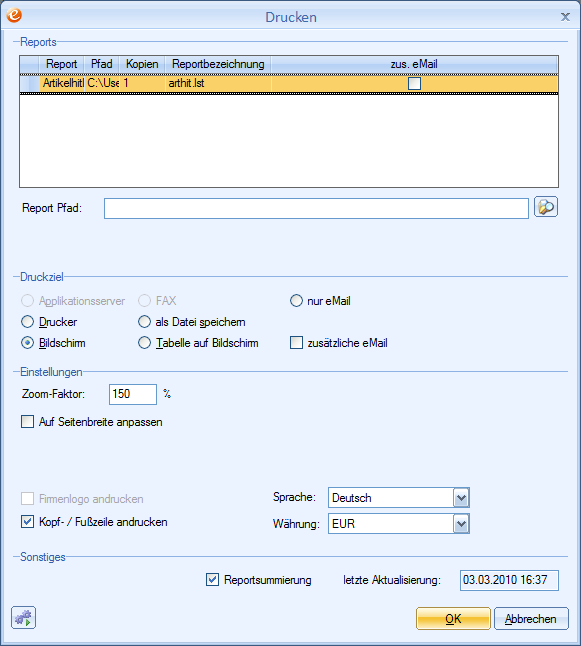This screenshot has width=581, height=646.
Task: Click the gear settings icon at bottom left
Action: click(x=23, y=618)
